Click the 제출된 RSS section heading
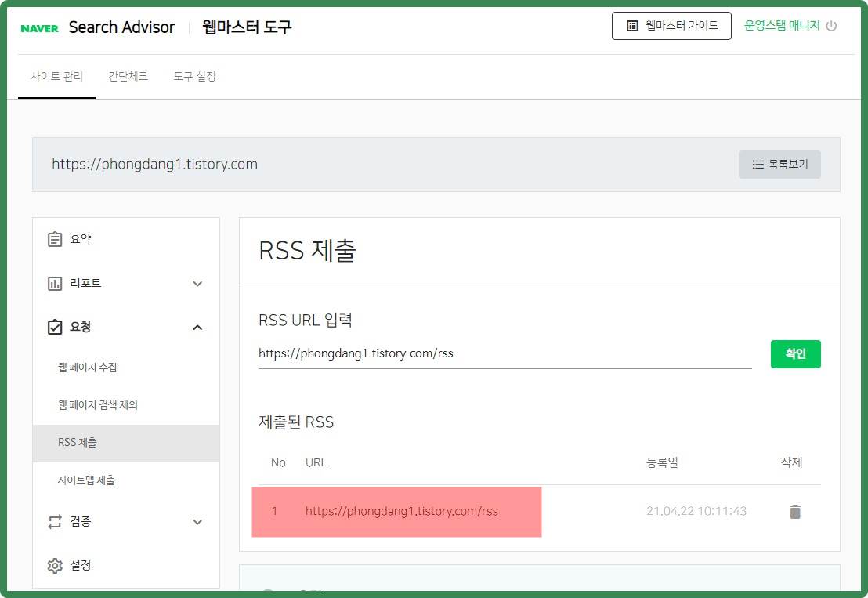Viewport: 868px width, 598px height. tap(296, 422)
